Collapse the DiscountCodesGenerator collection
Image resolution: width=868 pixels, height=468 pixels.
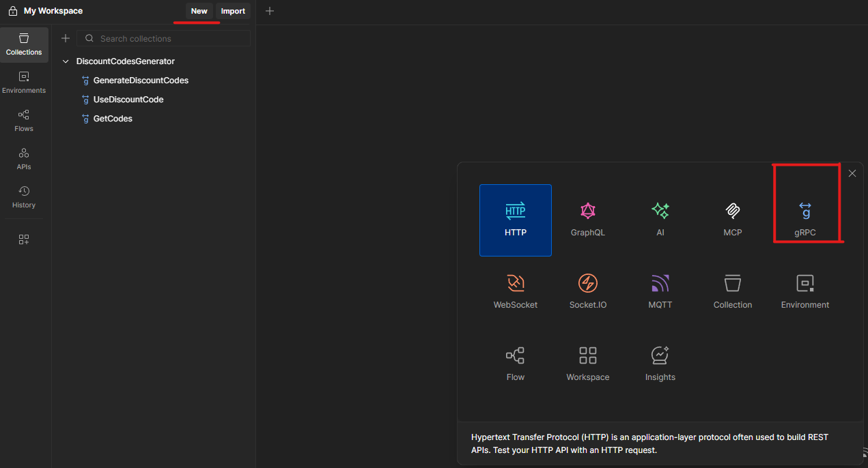tap(66, 61)
